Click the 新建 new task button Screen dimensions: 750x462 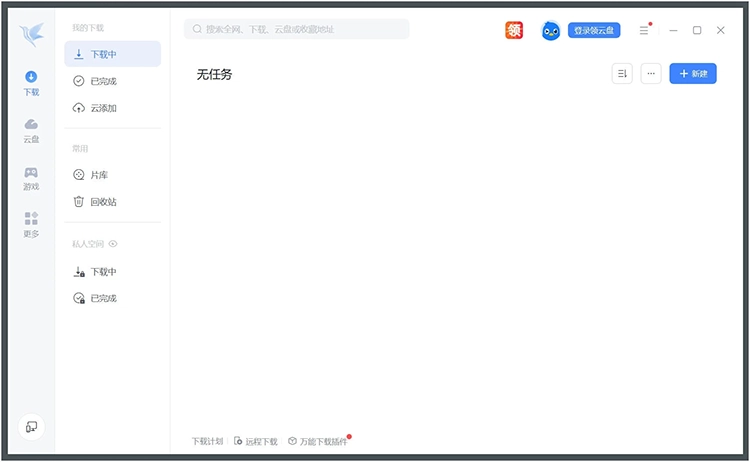pos(693,73)
